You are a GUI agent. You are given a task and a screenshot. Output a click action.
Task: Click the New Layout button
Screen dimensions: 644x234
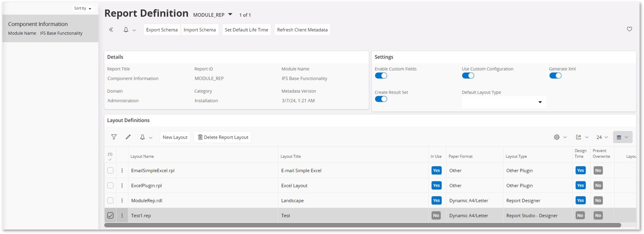[x=175, y=137]
